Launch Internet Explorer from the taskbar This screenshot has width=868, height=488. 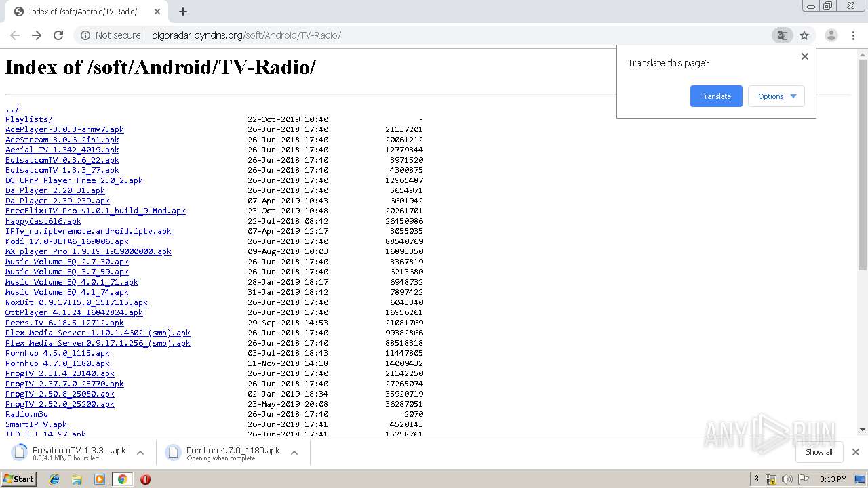click(x=54, y=479)
